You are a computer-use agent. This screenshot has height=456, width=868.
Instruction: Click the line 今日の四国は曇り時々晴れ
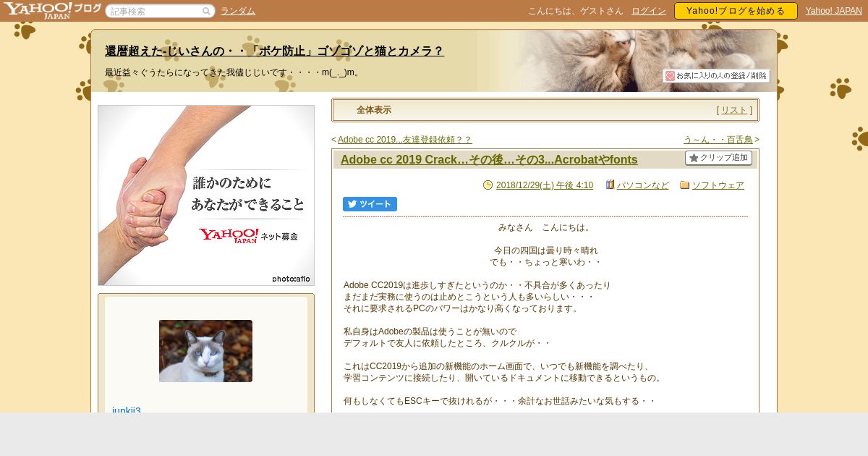point(546,250)
